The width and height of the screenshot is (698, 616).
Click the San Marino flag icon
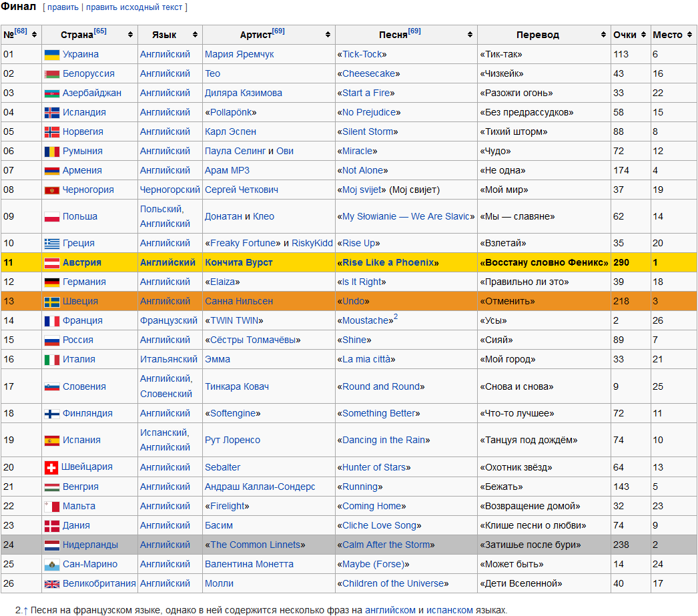click(x=52, y=565)
